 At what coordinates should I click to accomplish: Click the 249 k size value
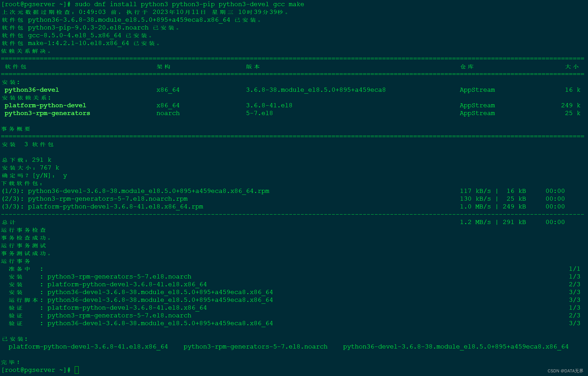click(x=571, y=106)
